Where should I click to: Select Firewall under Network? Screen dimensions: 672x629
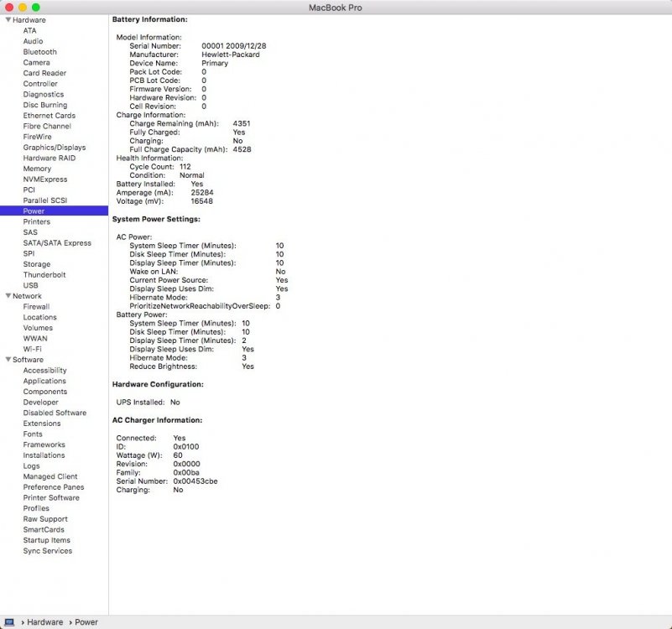36,306
